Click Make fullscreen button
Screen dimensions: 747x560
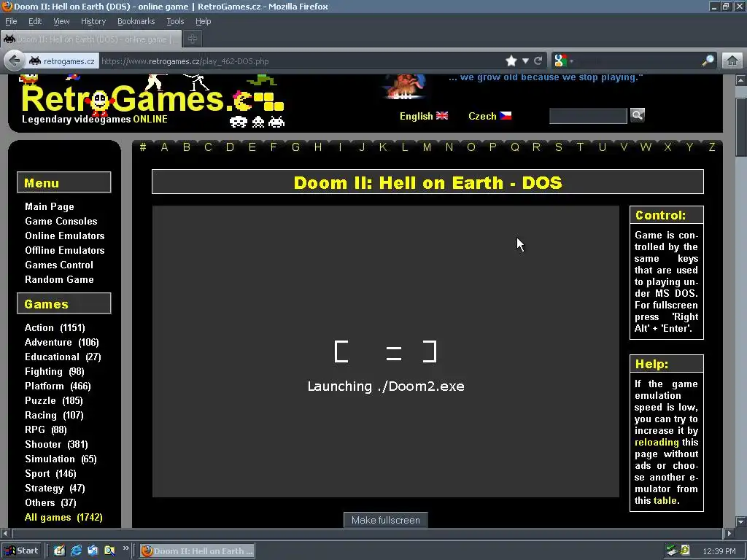pos(385,520)
